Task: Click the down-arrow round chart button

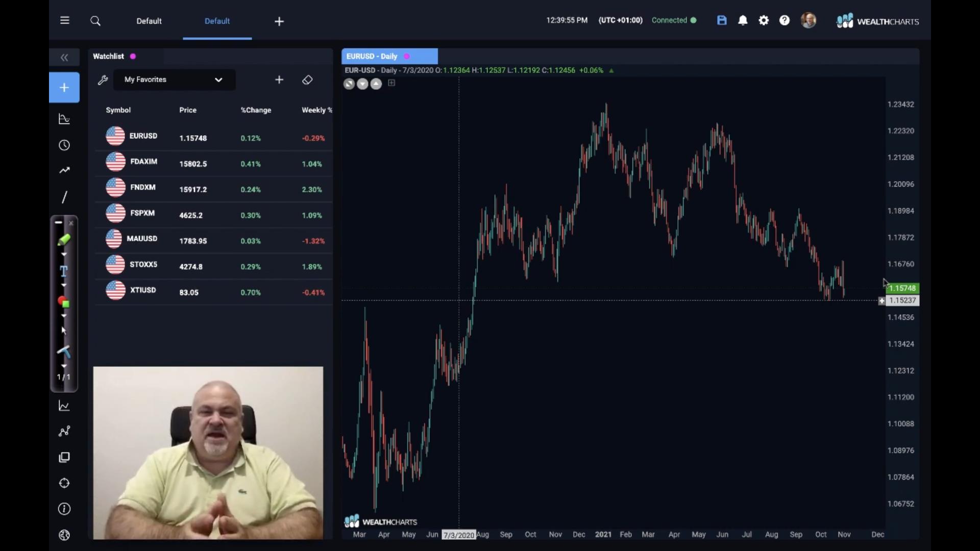Action: click(362, 84)
